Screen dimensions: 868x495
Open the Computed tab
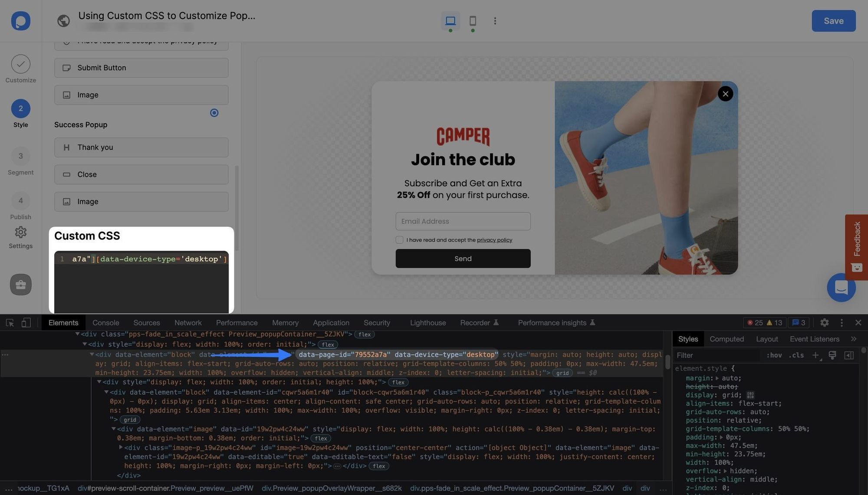tap(727, 339)
